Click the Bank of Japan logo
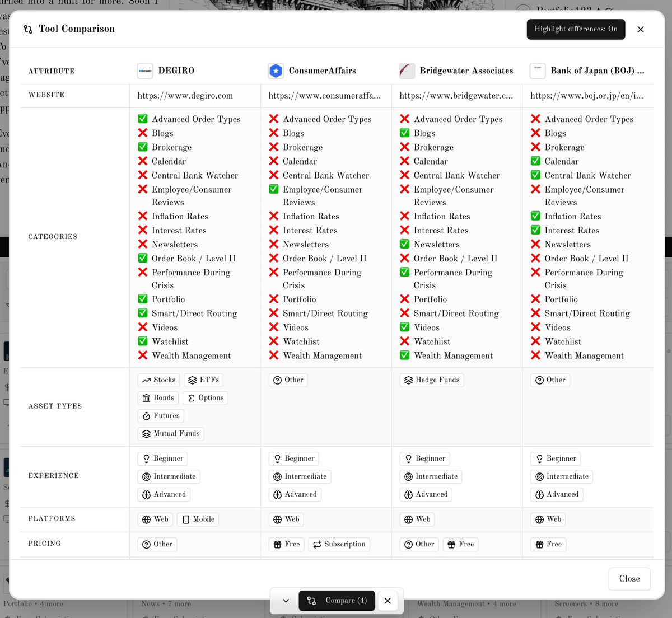This screenshot has width=672, height=618. (x=538, y=71)
